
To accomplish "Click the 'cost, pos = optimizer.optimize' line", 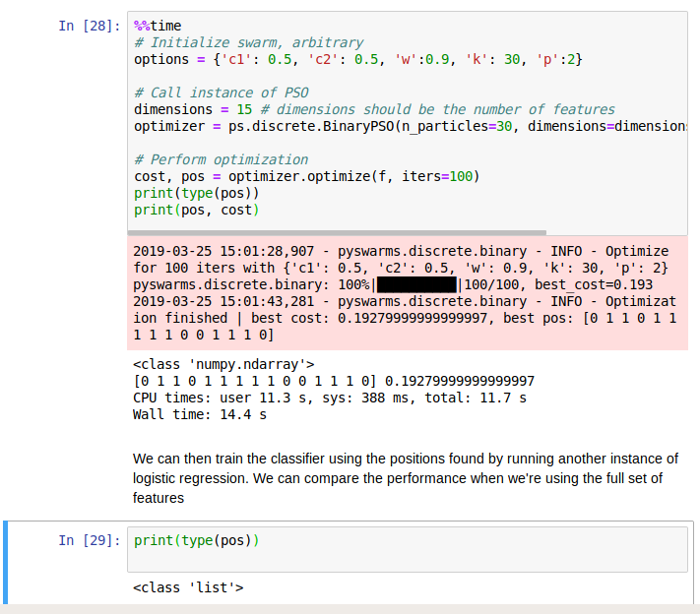I will click(x=307, y=176).
